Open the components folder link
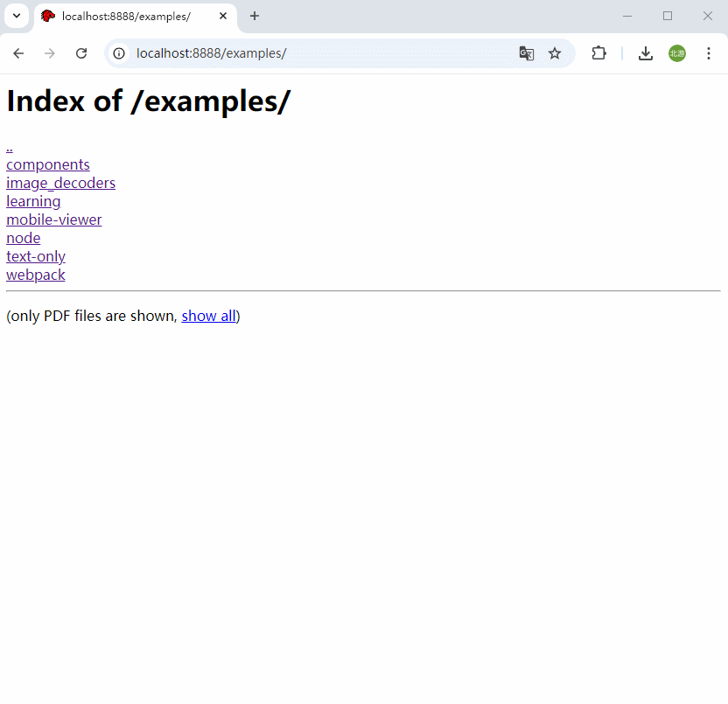The width and height of the screenshot is (728, 704). pyautogui.click(x=48, y=164)
